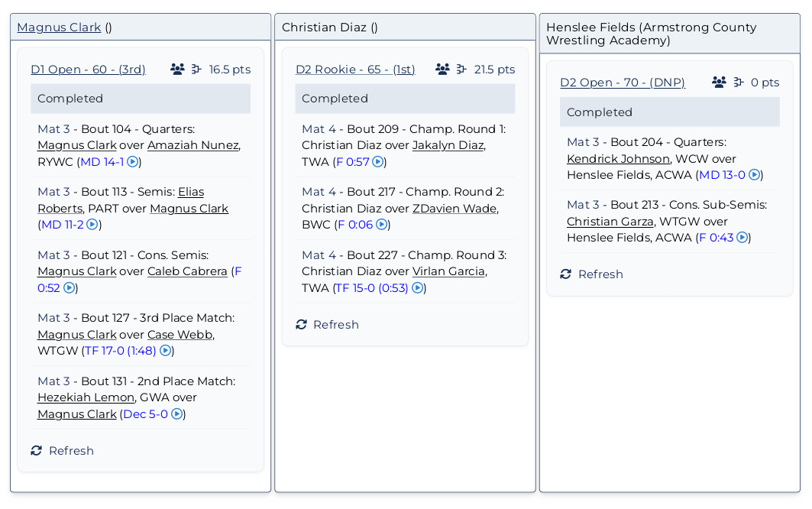Play video for Dec 5-0 match
Image resolution: width=812 pixels, height=509 pixels.
[176, 414]
